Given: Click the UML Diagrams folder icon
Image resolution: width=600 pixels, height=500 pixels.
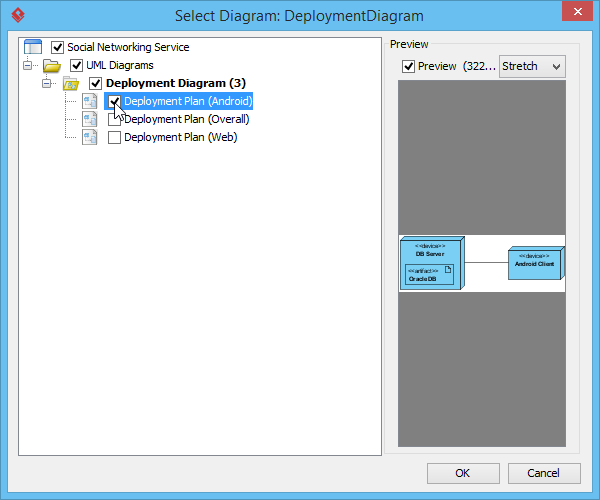Looking at the screenshot, I should [52, 65].
